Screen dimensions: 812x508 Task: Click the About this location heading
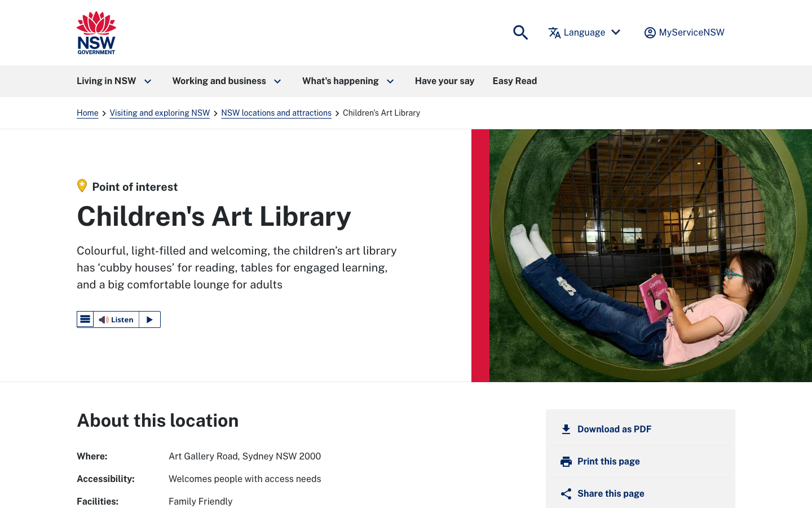pyautogui.click(x=158, y=421)
